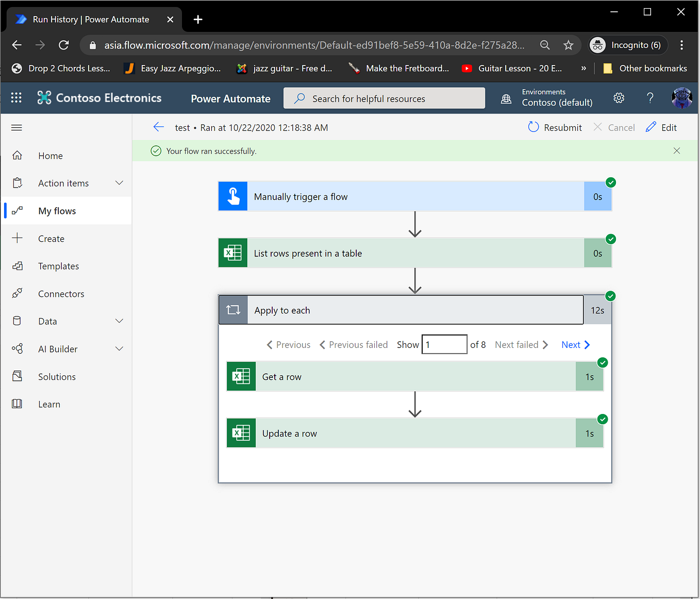
Task: Open a new browser tab with plus
Action: (x=198, y=20)
